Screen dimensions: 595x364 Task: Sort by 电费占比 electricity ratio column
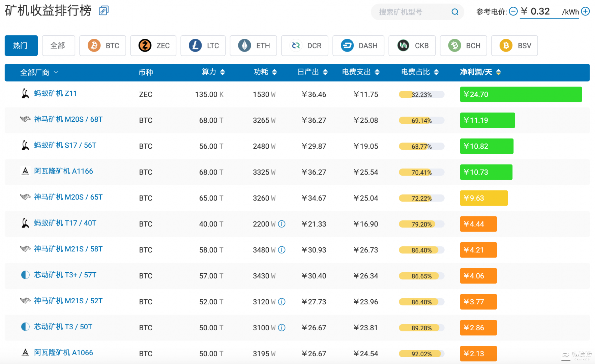(420, 72)
